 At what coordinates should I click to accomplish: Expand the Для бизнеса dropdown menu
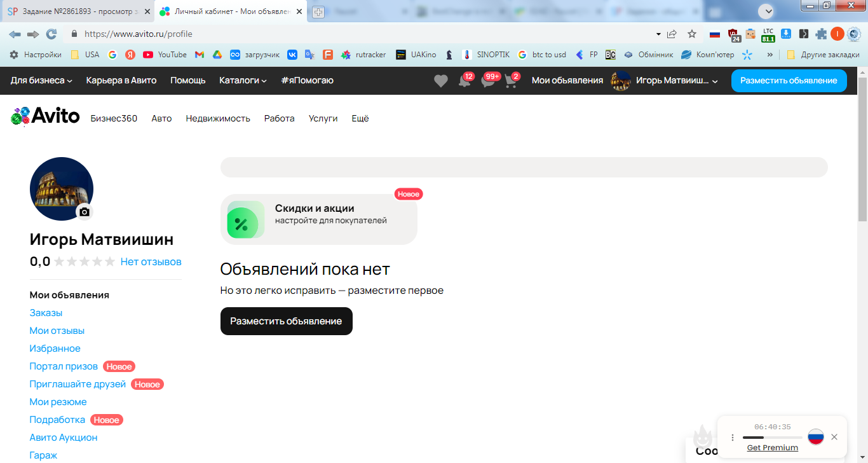point(41,81)
